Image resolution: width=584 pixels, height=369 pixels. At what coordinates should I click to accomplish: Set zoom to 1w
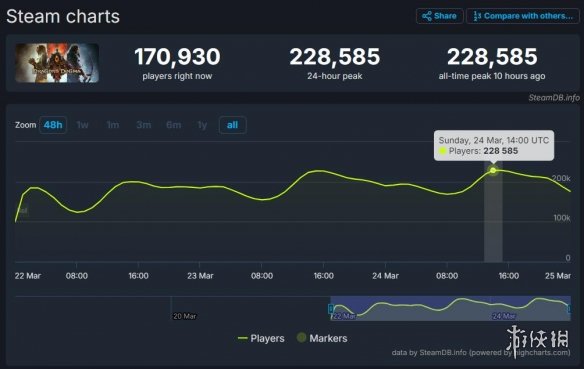tap(82, 125)
